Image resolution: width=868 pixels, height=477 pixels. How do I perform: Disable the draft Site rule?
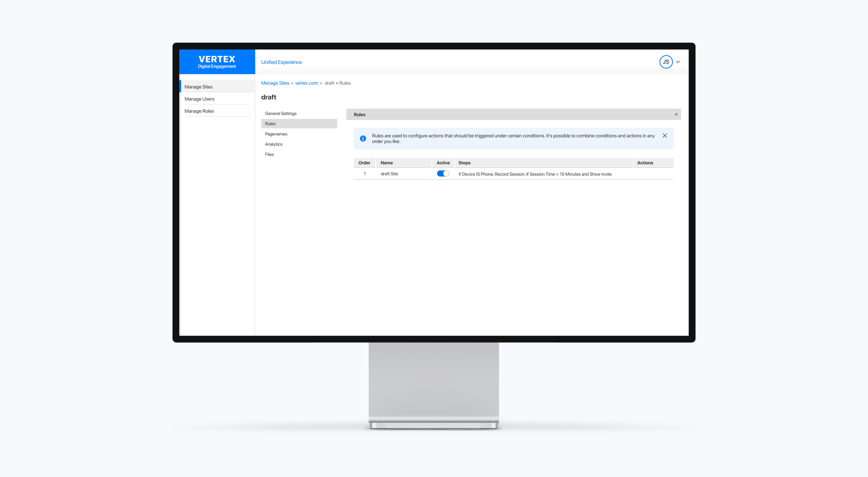[x=443, y=173]
